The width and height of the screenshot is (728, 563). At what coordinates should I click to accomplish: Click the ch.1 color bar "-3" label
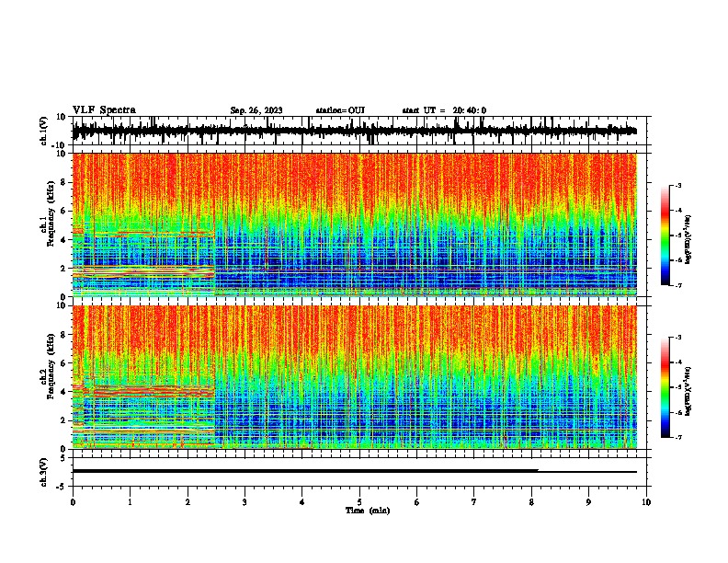click(677, 186)
